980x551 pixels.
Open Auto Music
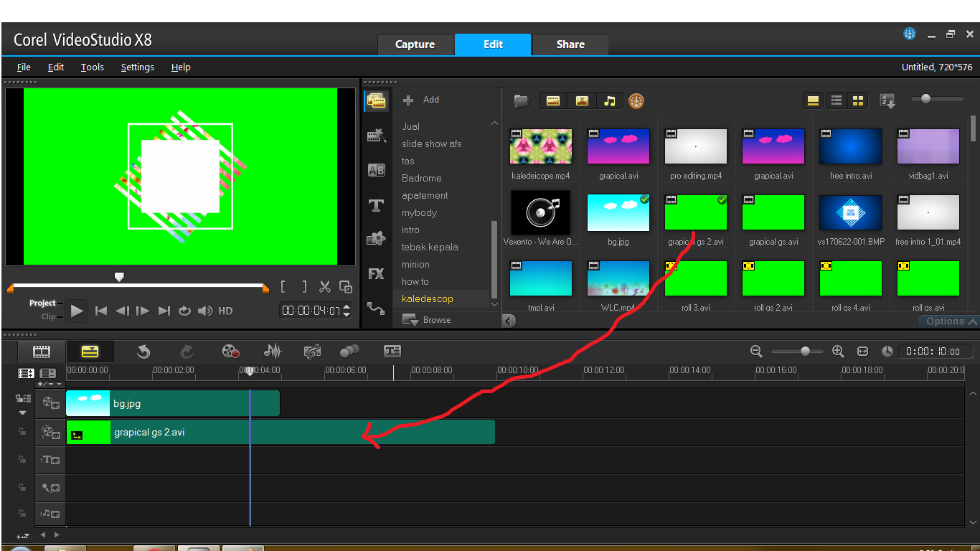point(312,352)
